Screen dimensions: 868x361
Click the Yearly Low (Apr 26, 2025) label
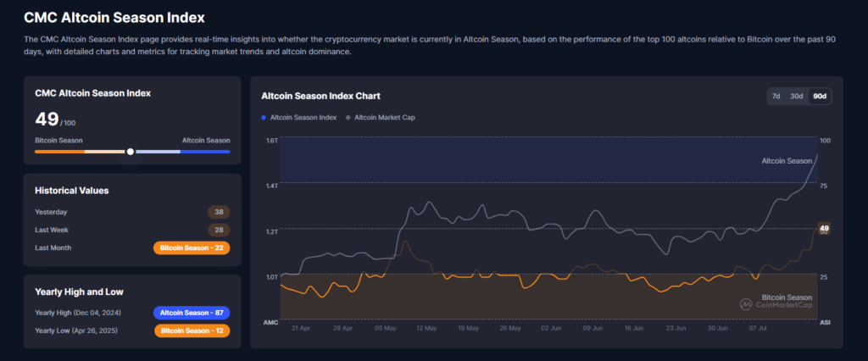coord(76,330)
